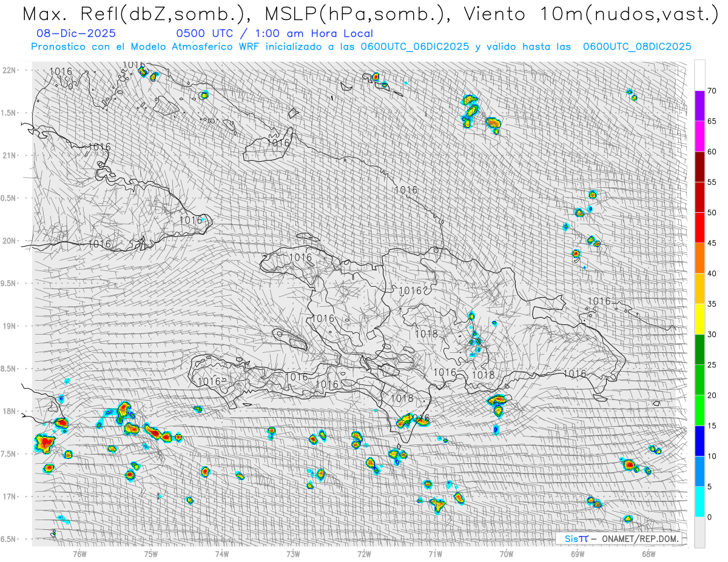Viewport: 728px width, 562px height.
Task: Click the 55–60 dBZ dark red colorbar segment
Action: tap(699, 167)
